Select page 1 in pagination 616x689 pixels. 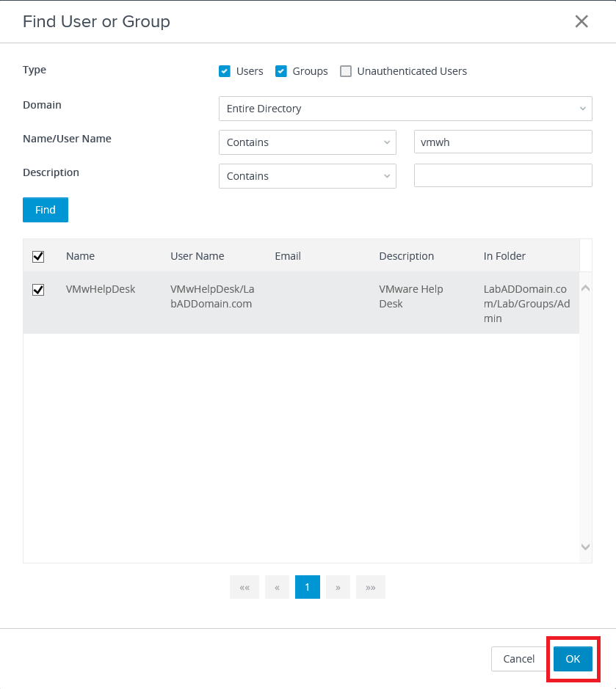(308, 587)
